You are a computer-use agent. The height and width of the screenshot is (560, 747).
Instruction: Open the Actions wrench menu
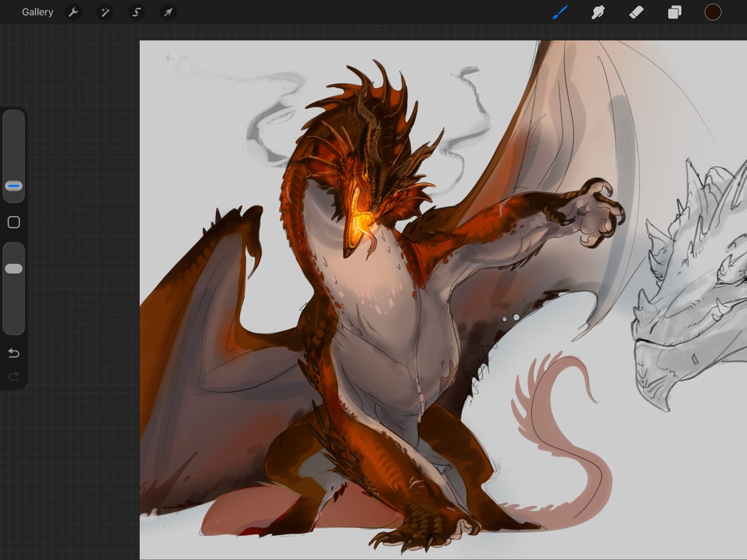click(x=73, y=12)
